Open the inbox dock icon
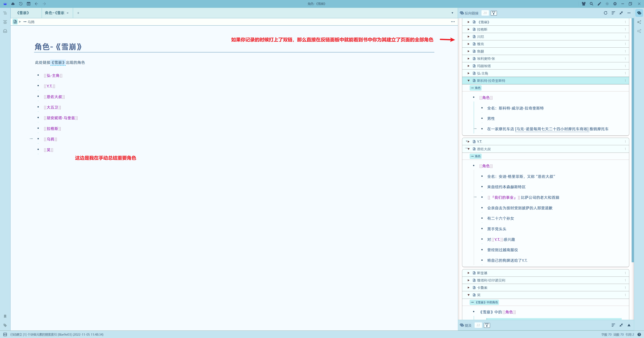The image size is (644, 338). tap(5, 31)
